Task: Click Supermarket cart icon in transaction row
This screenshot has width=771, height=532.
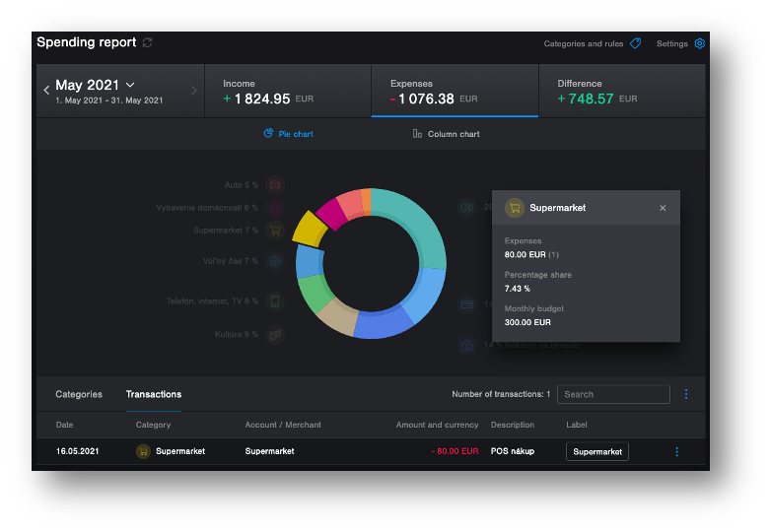Action: click(144, 451)
